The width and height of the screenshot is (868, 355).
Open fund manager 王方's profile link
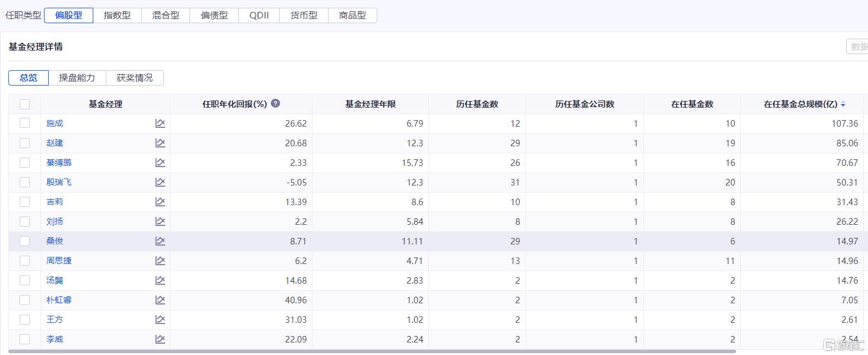click(55, 319)
